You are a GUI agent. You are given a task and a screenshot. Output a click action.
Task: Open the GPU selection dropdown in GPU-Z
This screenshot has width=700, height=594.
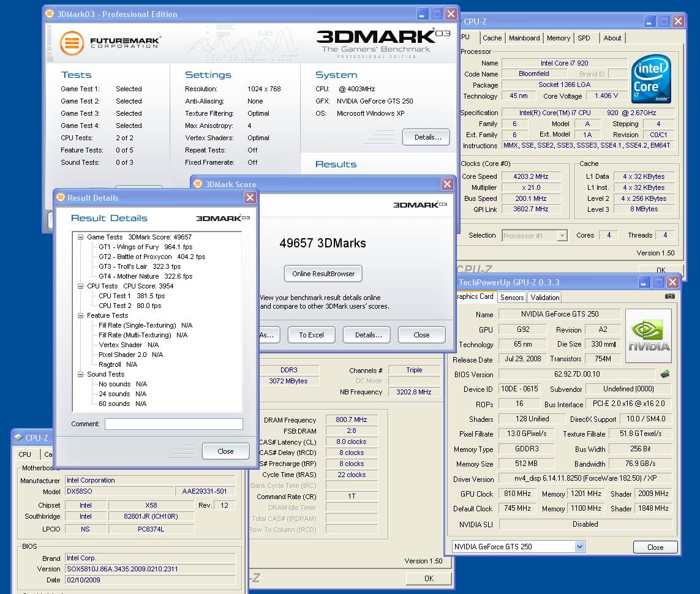pyautogui.click(x=579, y=546)
